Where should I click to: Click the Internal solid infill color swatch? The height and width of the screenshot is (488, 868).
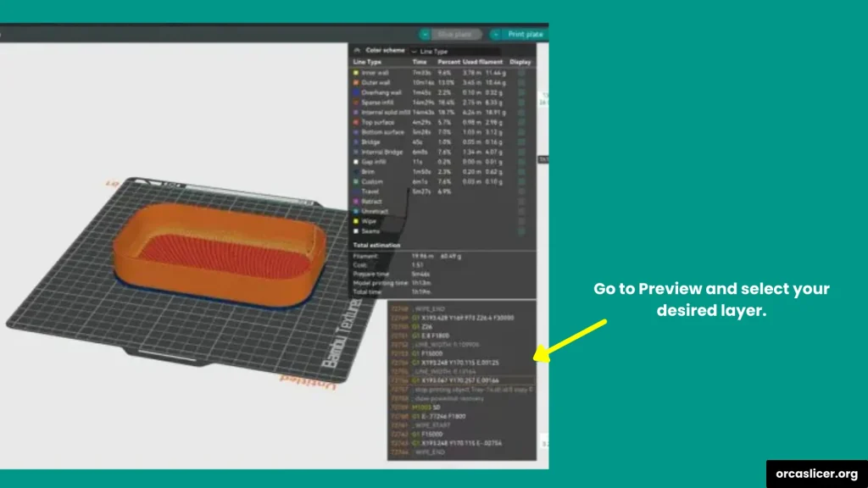pyautogui.click(x=356, y=113)
